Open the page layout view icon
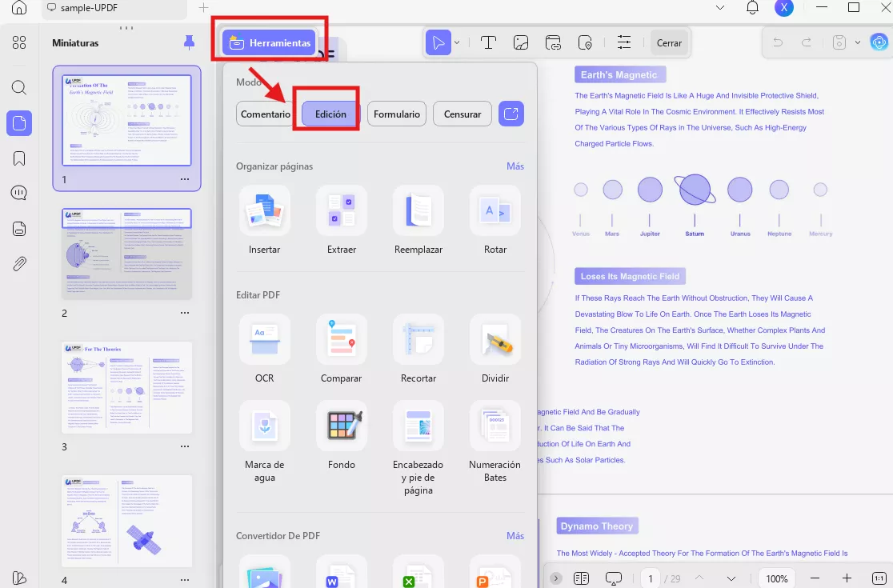 (581, 578)
